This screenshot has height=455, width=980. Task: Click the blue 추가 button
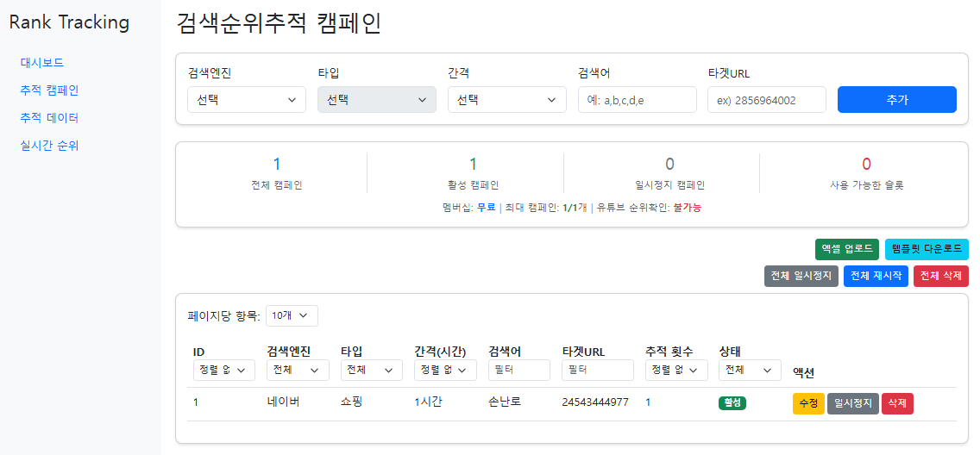click(896, 100)
